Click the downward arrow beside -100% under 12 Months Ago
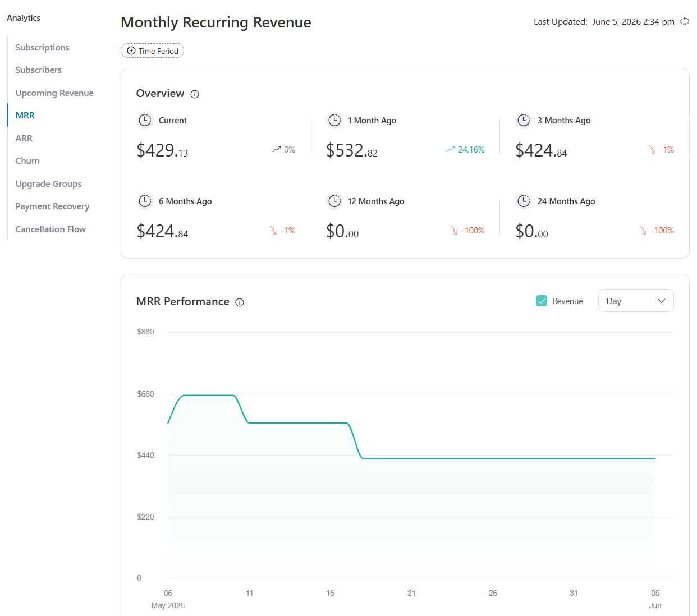The width and height of the screenshot is (697, 616). point(454,230)
